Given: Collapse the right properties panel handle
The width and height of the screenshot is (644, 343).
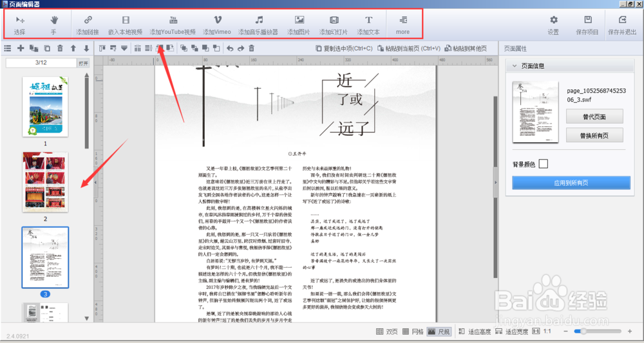Looking at the screenshot, I should [x=496, y=182].
